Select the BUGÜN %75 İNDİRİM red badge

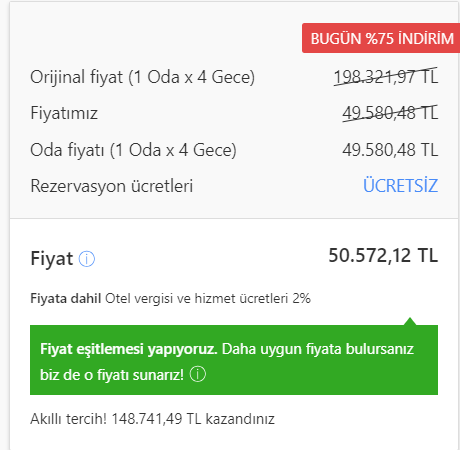tap(381, 38)
